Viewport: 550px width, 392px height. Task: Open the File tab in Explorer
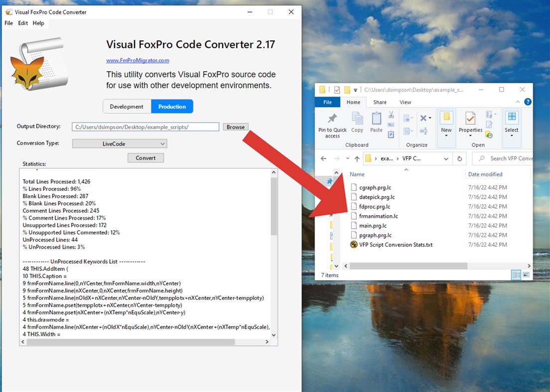[328, 102]
